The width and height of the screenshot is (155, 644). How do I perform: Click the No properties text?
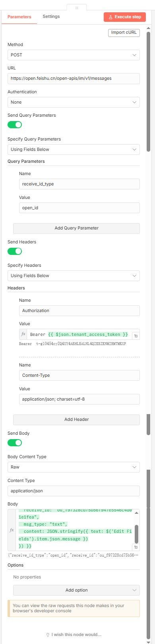27,577
